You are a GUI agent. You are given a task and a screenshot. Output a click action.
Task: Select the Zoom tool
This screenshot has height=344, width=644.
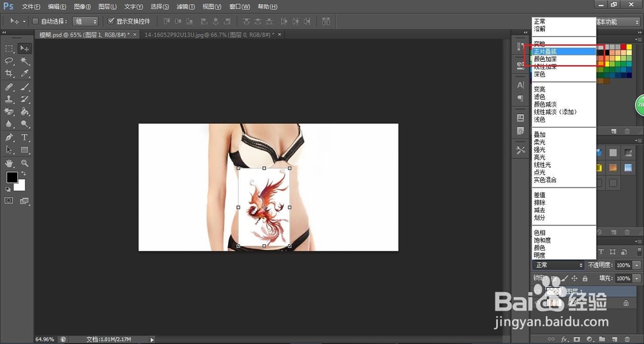point(24,163)
